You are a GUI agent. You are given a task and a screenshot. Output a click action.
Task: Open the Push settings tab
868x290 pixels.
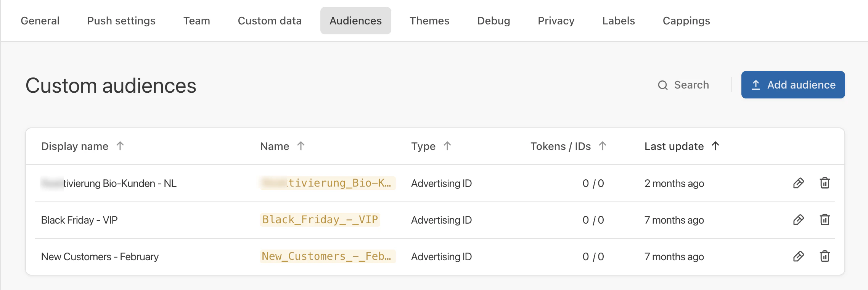(121, 21)
